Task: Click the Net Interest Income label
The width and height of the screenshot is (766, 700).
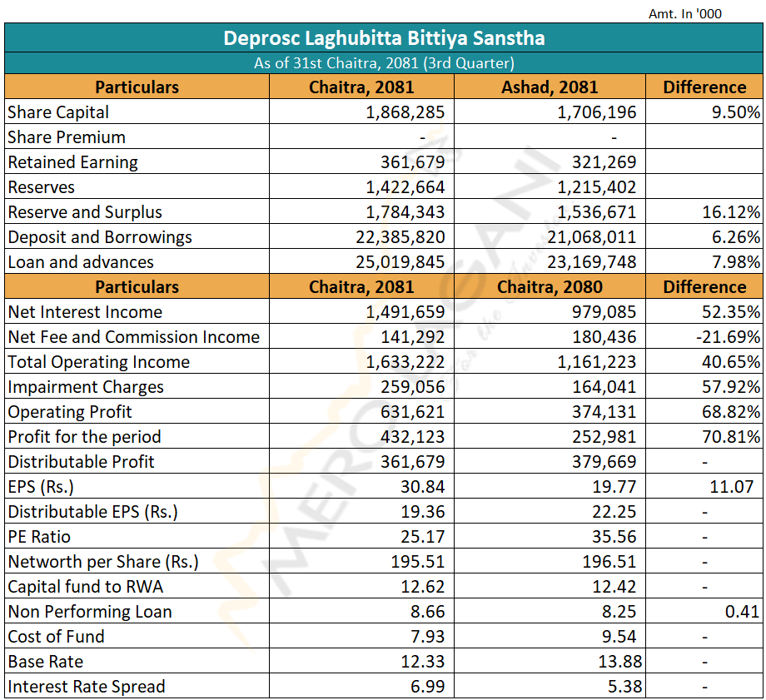Action: [x=85, y=312]
